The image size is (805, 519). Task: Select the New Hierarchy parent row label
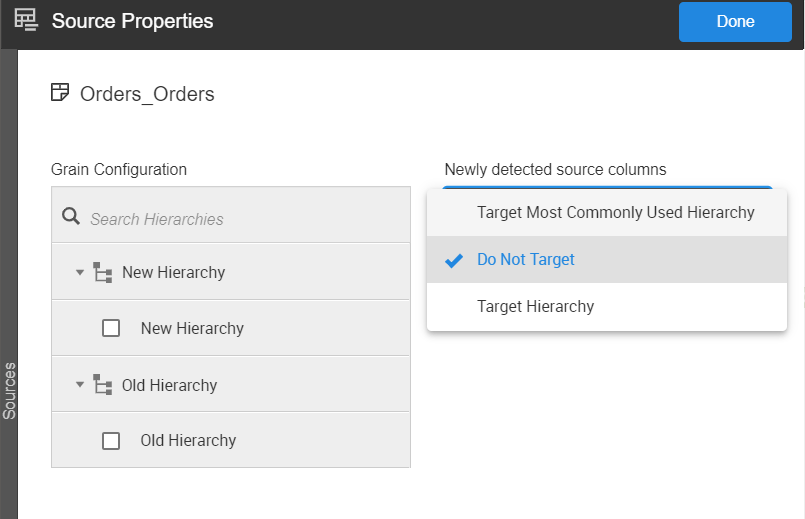tap(173, 272)
